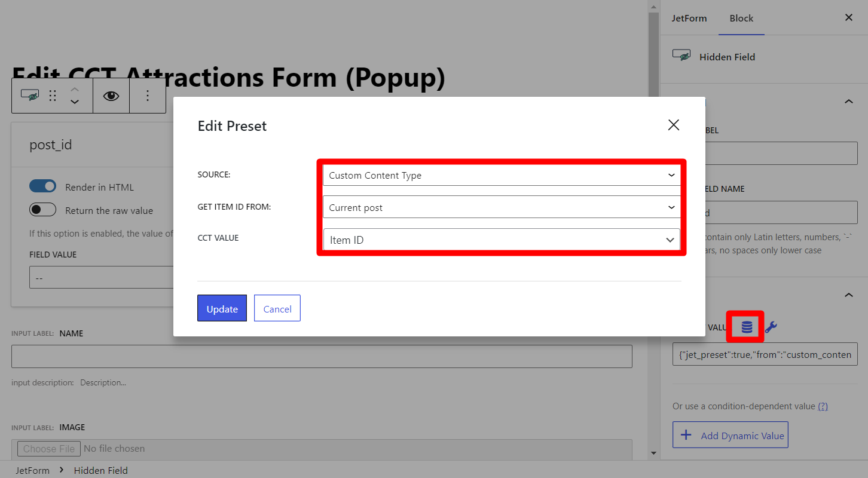The image size is (868, 478).
Task: Click the eye icon in block toolbar
Action: click(x=111, y=96)
